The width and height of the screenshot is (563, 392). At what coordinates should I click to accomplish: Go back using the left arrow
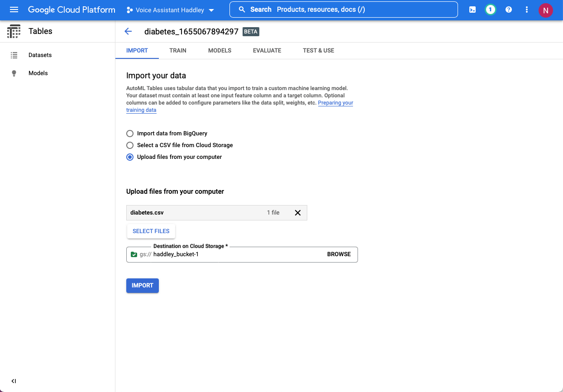pos(128,31)
